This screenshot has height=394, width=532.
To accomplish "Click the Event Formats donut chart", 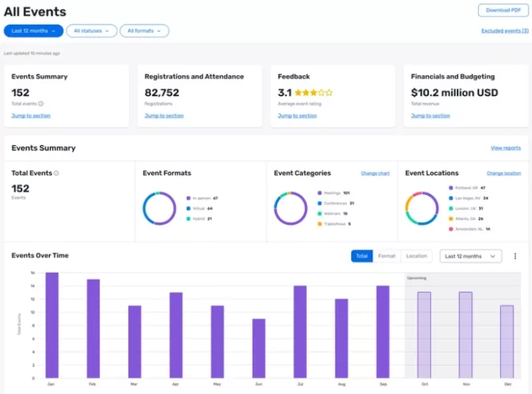I will click(160, 207).
